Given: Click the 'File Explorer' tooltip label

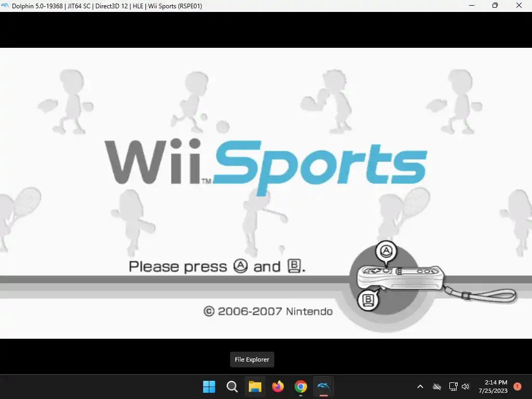Looking at the screenshot, I should (252, 360).
